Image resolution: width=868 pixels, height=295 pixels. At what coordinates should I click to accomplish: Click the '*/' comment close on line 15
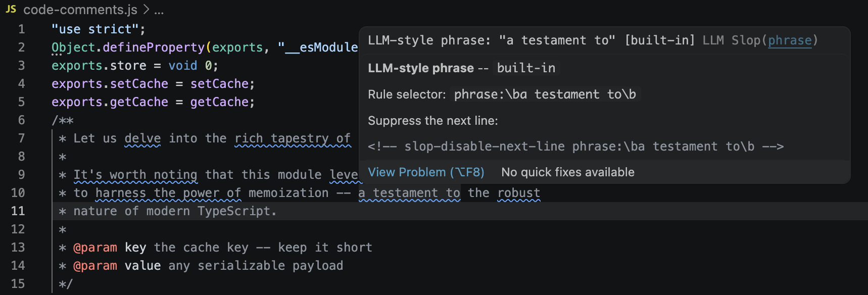click(x=66, y=284)
